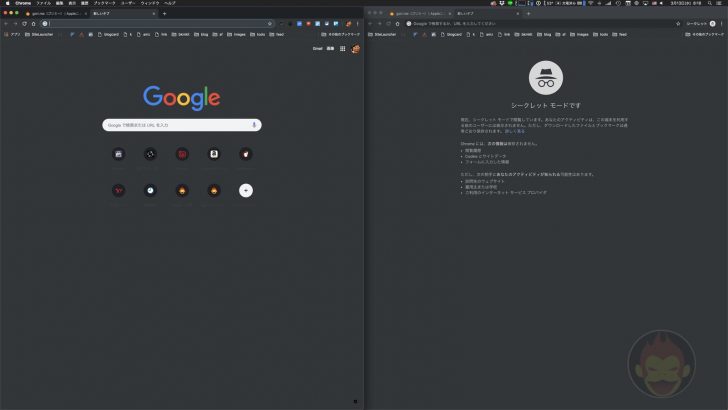Click the Google account avatar, left window
The height and width of the screenshot is (410, 728).
[356, 49]
